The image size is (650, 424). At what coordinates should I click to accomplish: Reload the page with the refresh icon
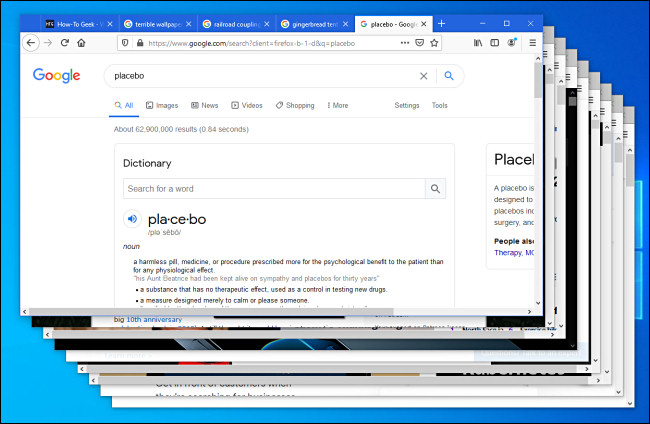(x=65, y=43)
